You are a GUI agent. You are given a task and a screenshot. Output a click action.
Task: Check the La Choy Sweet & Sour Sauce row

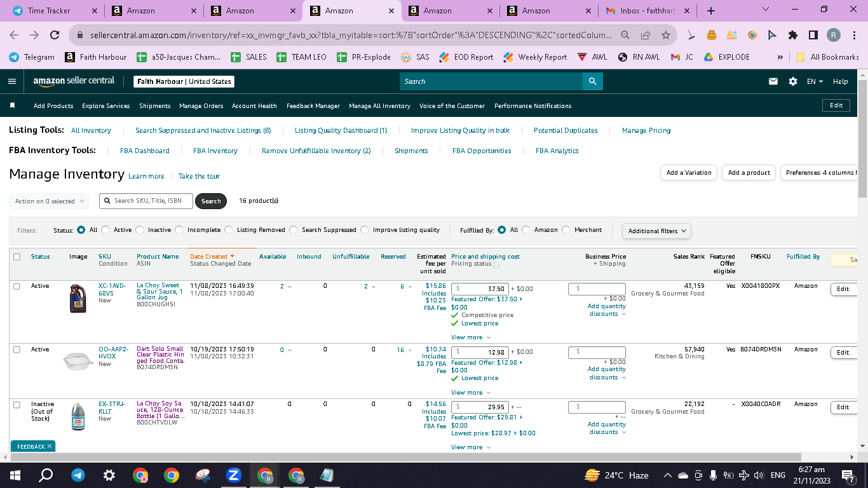(x=17, y=286)
